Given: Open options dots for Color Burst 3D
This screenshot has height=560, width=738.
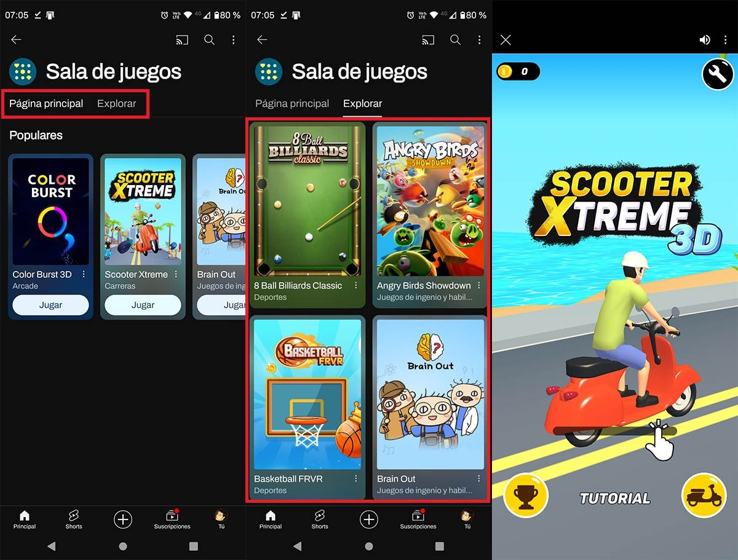Looking at the screenshot, I should pyautogui.click(x=84, y=274).
